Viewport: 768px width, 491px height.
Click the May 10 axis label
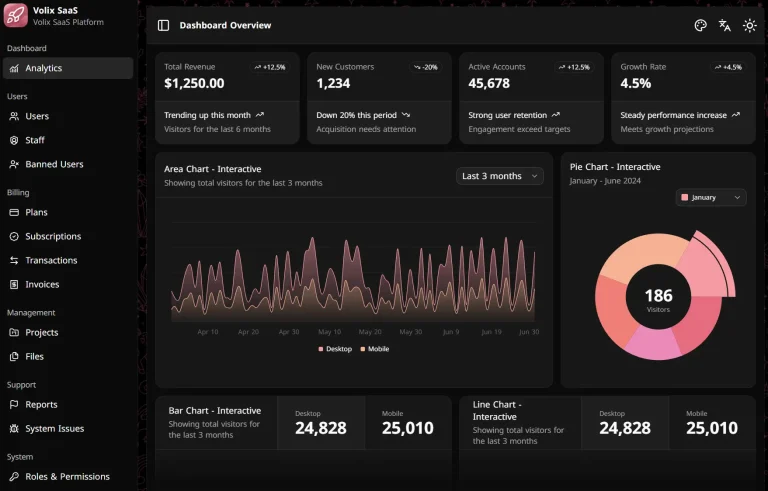[330, 332]
